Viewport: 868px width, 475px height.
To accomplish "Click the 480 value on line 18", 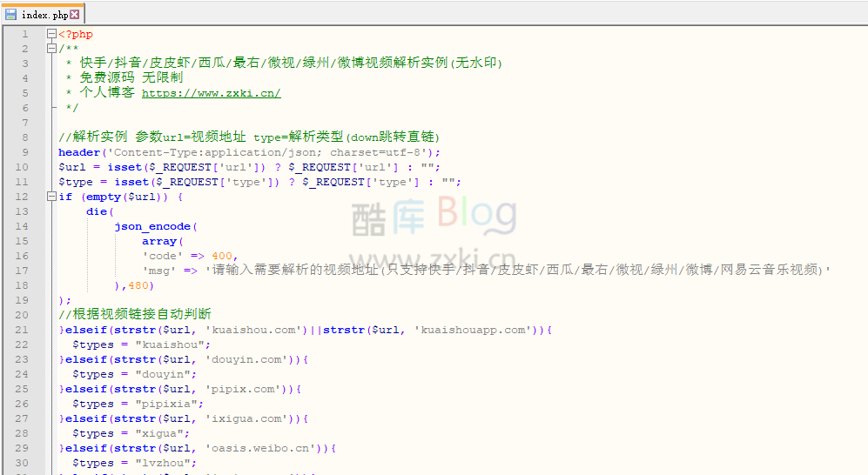I will coord(138,285).
